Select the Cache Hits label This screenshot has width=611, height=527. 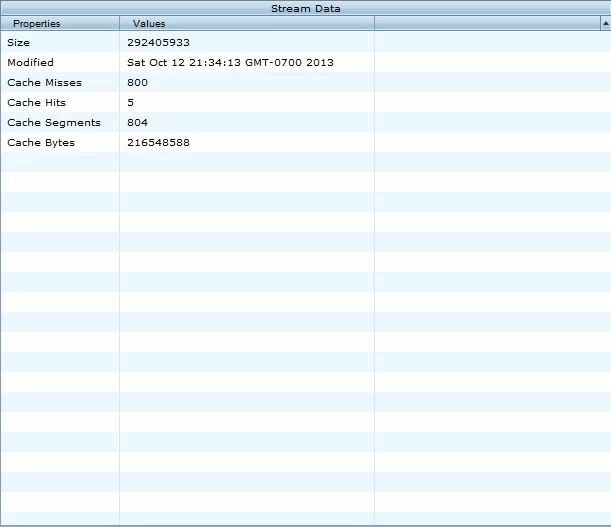point(37,103)
